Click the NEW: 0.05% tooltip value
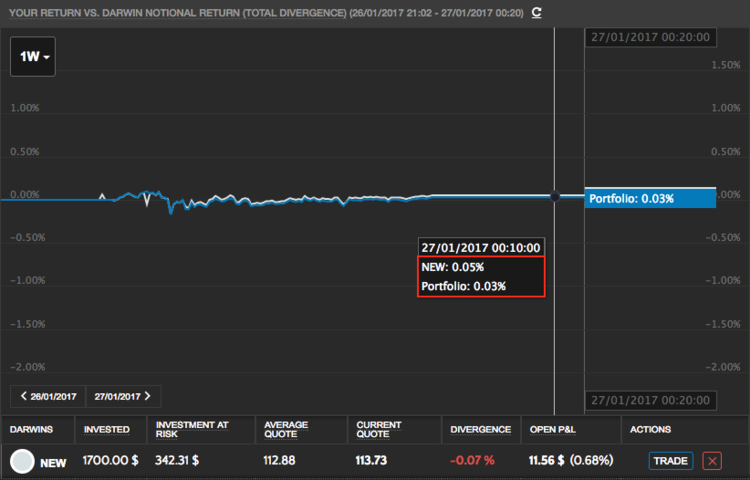 (452, 267)
